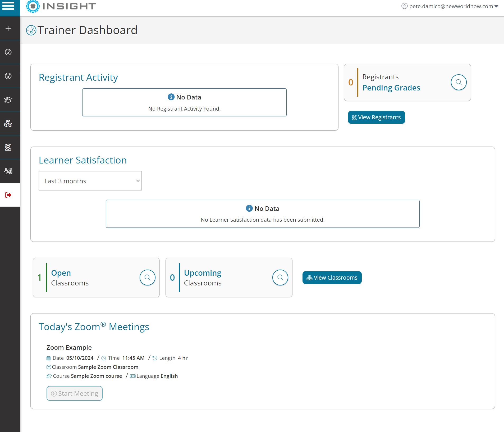Viewport: 504px width, 432px height.
Task: Click magnifier on Open Classrooms card
Action: point(147,278)
